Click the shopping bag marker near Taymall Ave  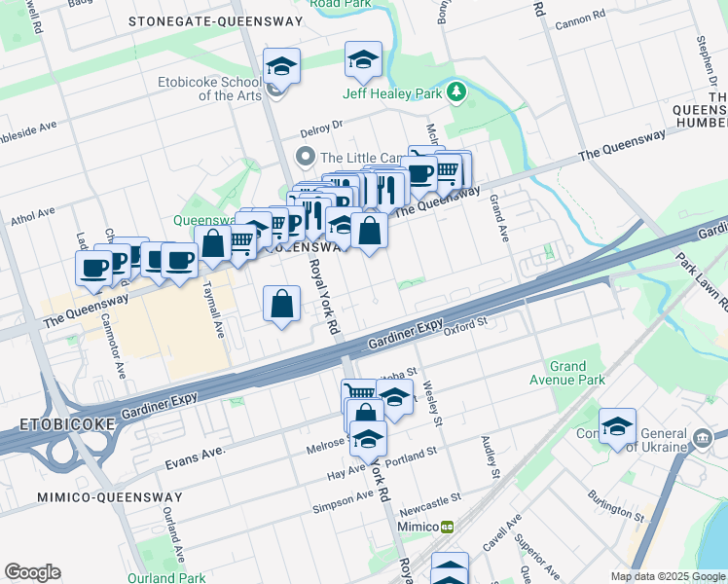(212, 247)
